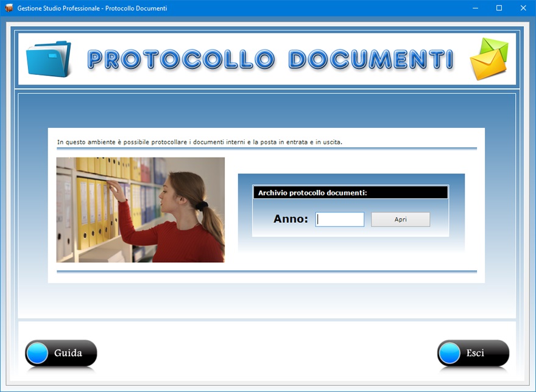Open the Guida help button
Image resolution: width=536 pixels, height=392 pixels.
click(61, 353)
